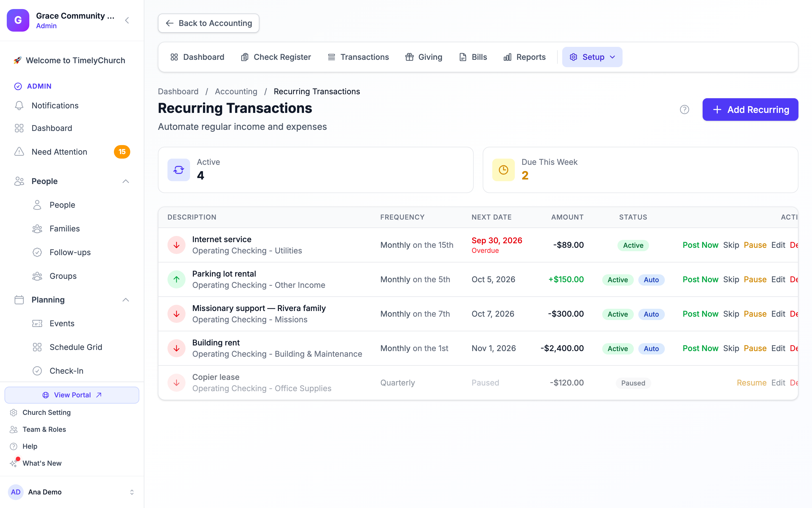The height and width of the screenshot is (508, 812).
Task: Click Skip for Parking lot rental
Action: point(731,279)
